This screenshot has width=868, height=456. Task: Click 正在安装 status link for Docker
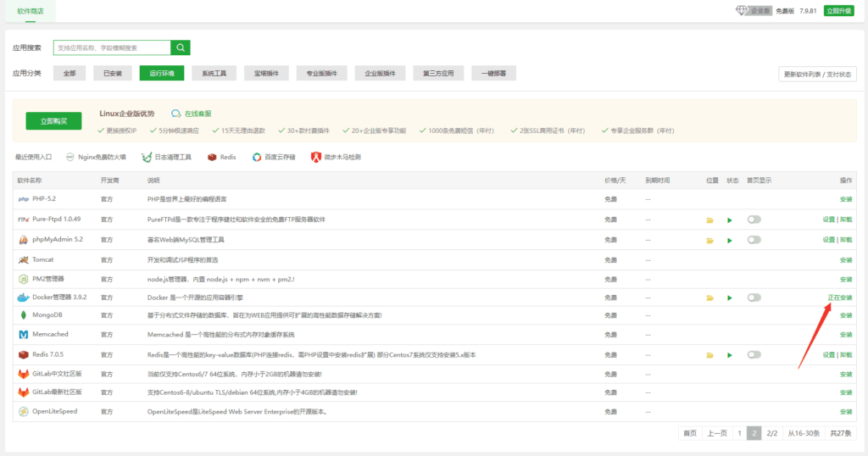click(840, 298)
